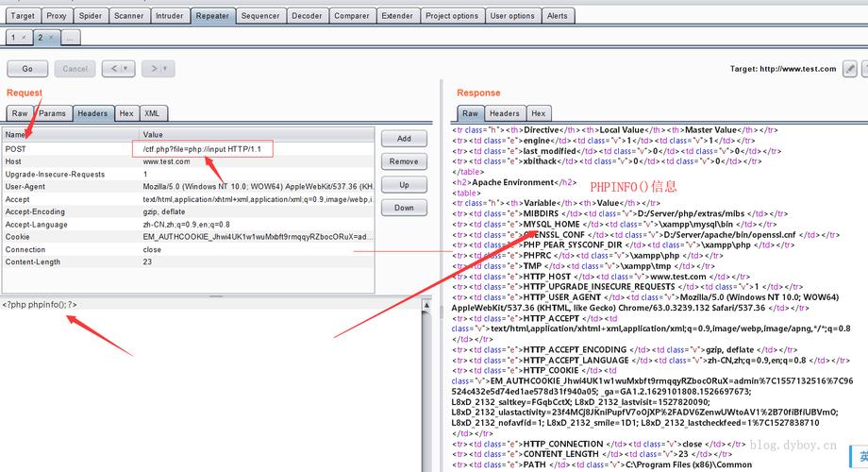Click the Add header button
868x472 pixels.
(404, 139)
